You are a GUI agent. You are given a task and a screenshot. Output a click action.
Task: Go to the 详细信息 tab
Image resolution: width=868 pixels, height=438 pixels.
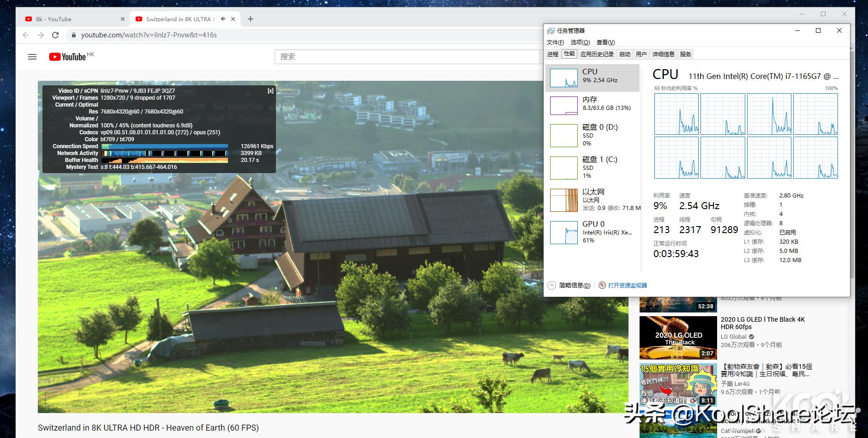coord(664,54)
